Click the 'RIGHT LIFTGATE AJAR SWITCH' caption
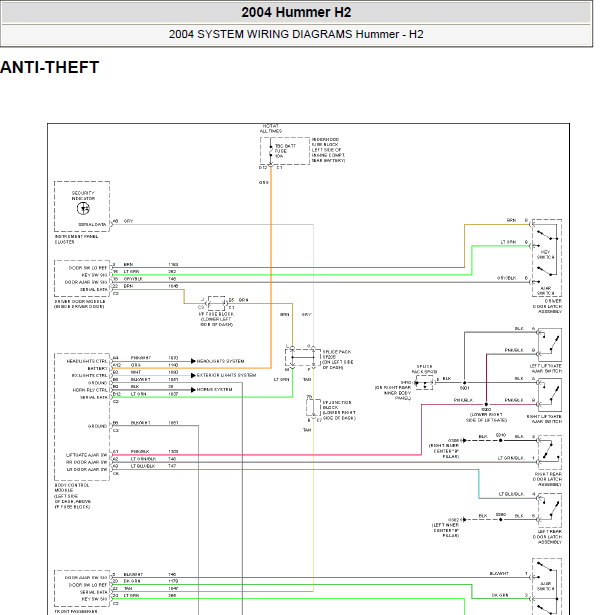The width and height of the screenshot is (605, 615). click(x=544, y=419)
